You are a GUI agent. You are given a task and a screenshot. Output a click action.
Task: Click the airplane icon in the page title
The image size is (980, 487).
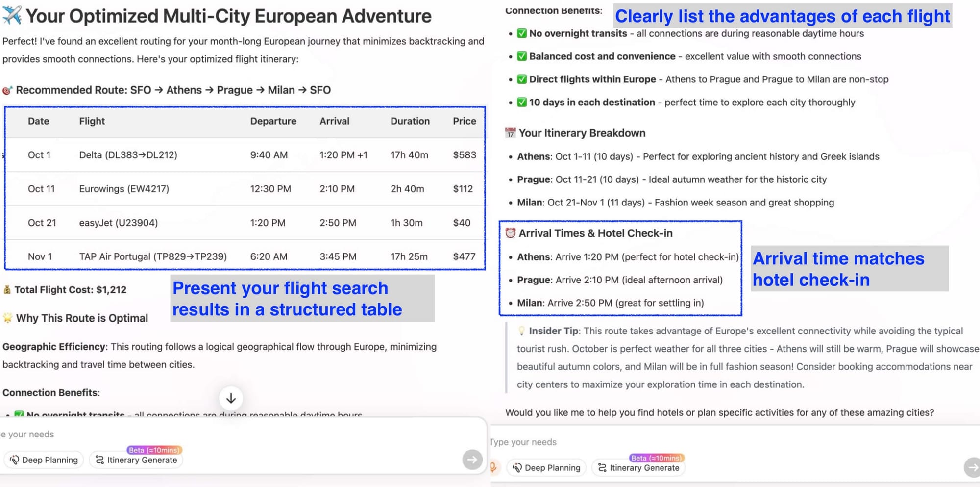[12, 16]
